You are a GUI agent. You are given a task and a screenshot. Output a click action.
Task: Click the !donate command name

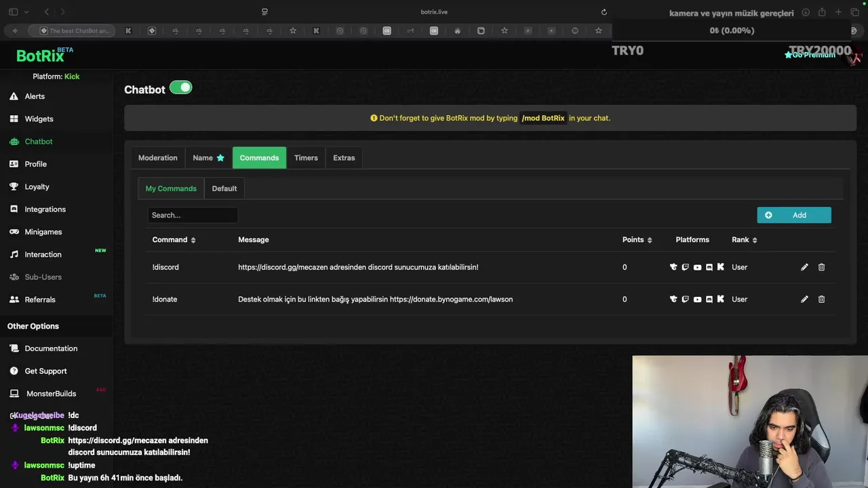tap(165, 299)
